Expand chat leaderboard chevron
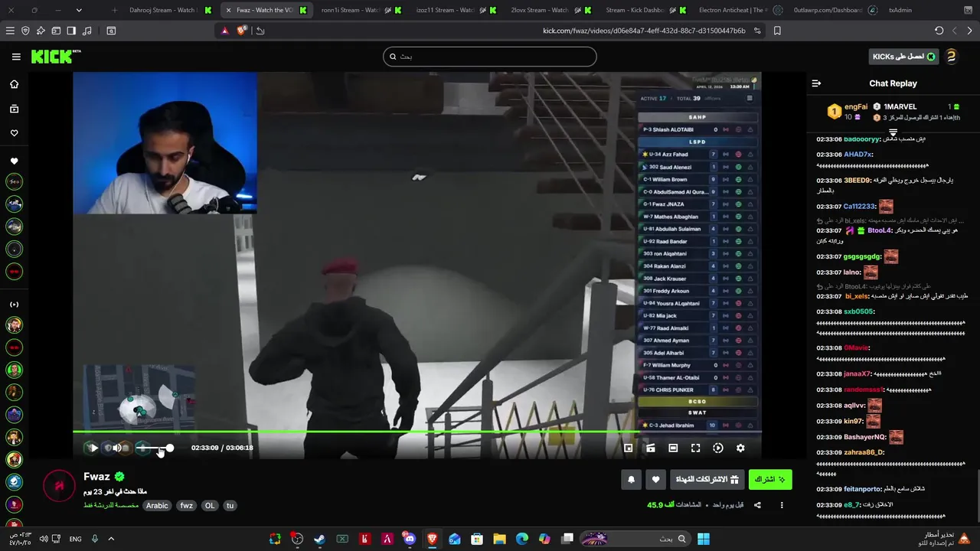 pos(893,132)
